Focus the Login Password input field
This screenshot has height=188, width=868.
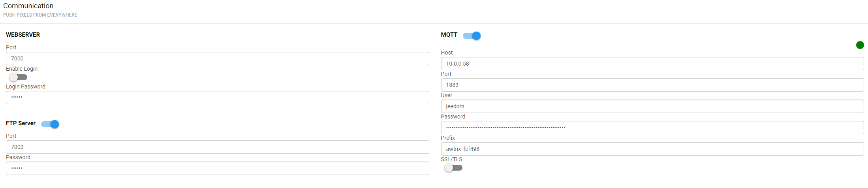(x=217, y=98)
